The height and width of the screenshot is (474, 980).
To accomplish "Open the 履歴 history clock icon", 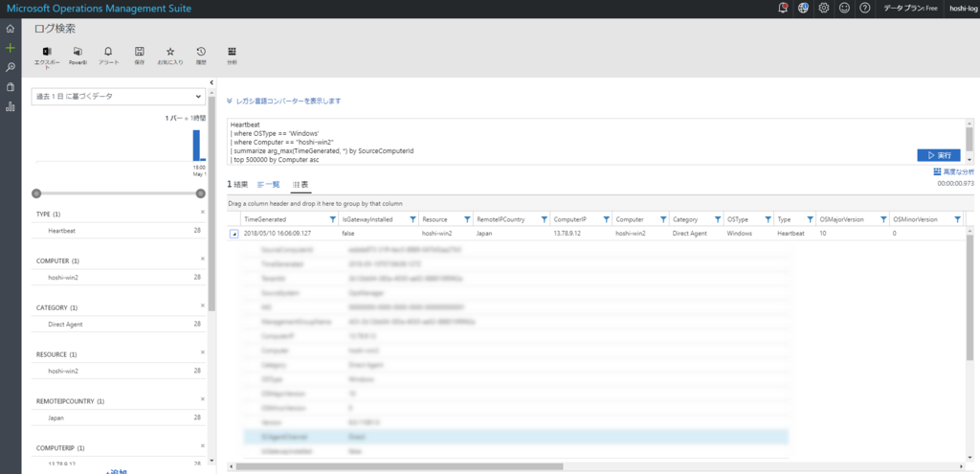I will pyautogui.click(x=201, y=52).
